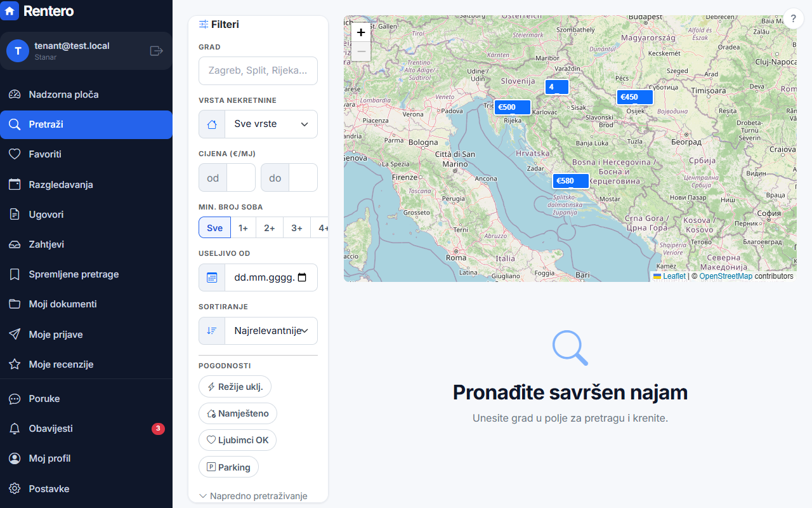Toggle Ljubimci OK amenity chip
812x508 pixels.
237,440
